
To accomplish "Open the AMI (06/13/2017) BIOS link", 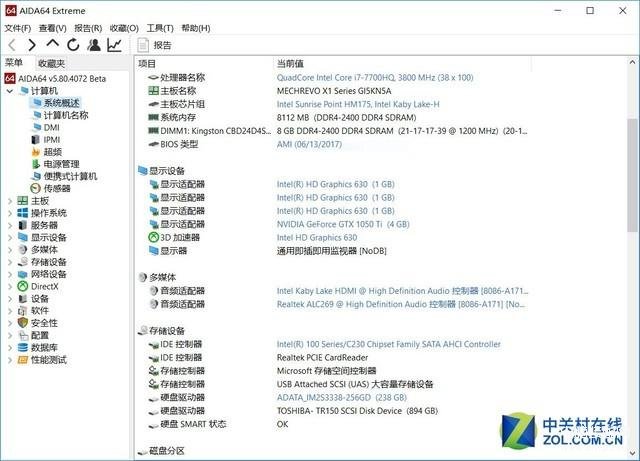I will point(309,144).
